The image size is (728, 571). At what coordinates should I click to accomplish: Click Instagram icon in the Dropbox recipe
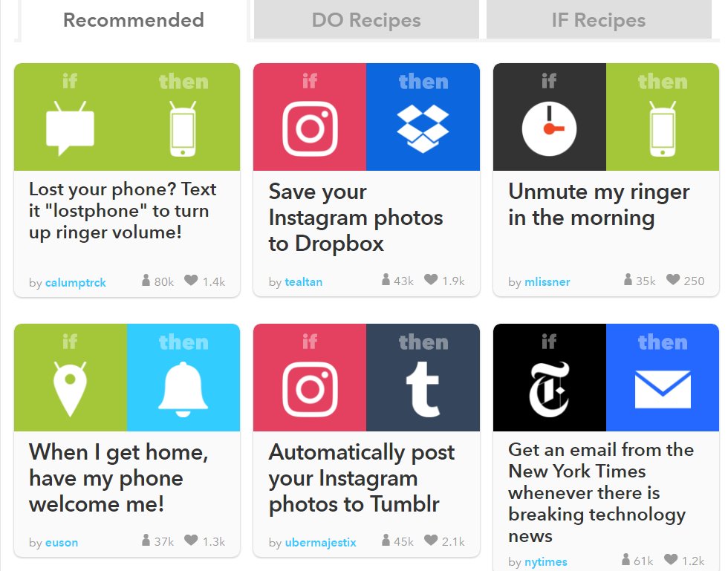coord(310,128)
